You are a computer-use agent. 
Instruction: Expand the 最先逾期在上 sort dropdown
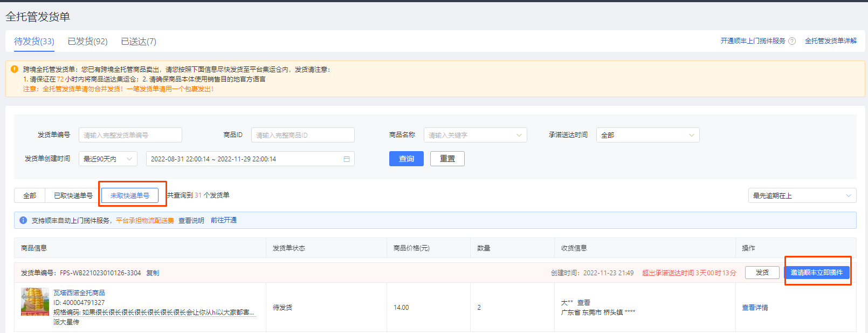pos(802,195)
